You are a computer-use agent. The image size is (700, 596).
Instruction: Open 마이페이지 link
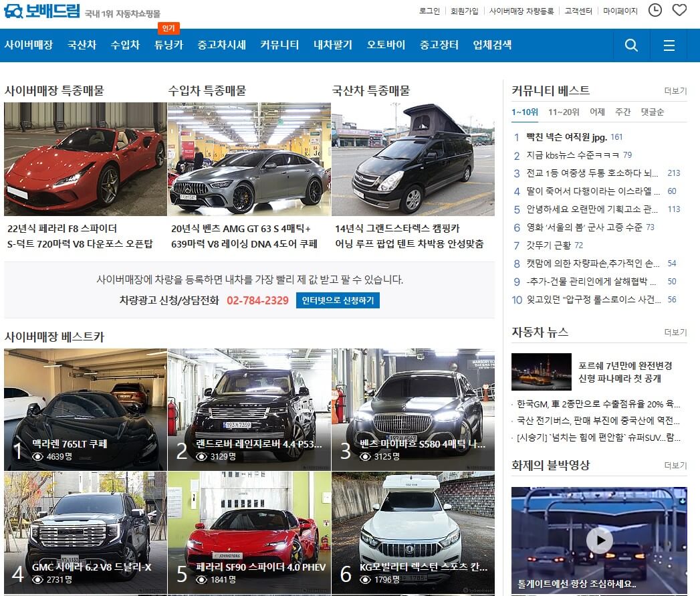(x=620, y=11)
